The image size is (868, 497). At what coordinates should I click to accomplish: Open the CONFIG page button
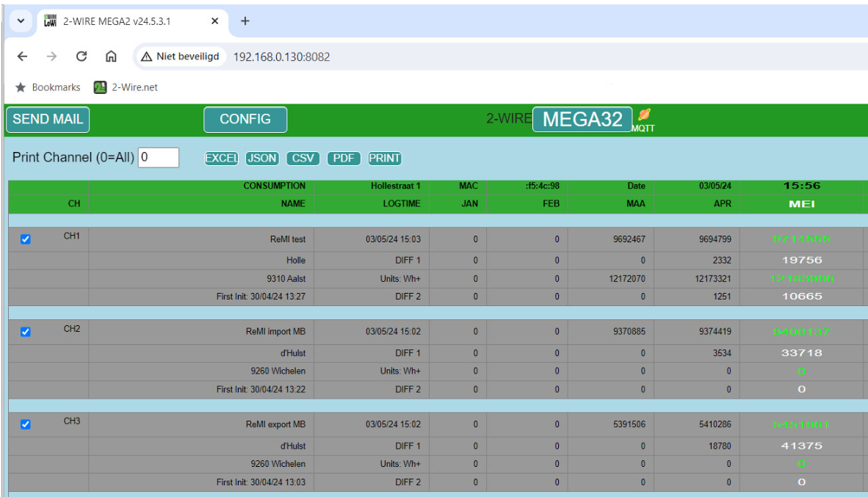point(245,120)
